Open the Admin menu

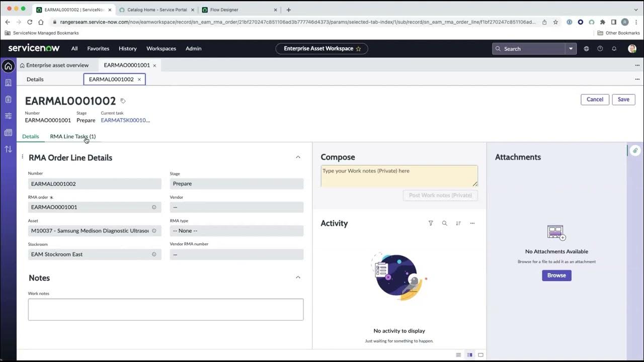click(193, 49)
